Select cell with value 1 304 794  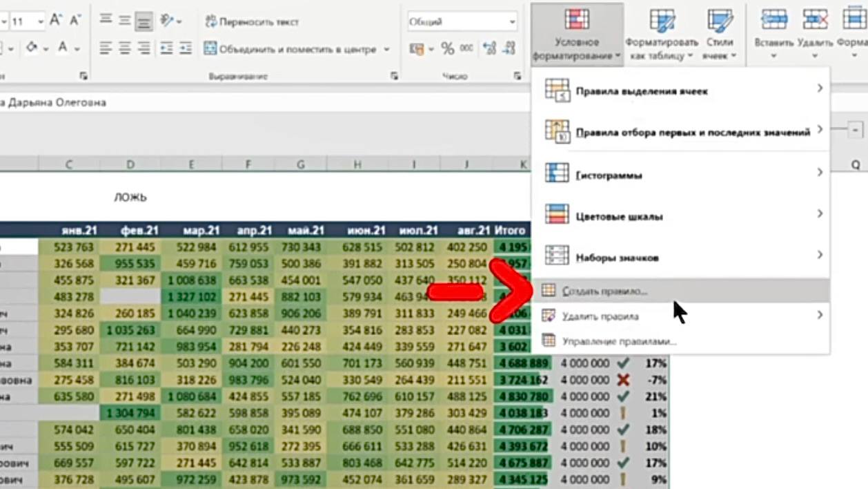click(x=130, y=413)
